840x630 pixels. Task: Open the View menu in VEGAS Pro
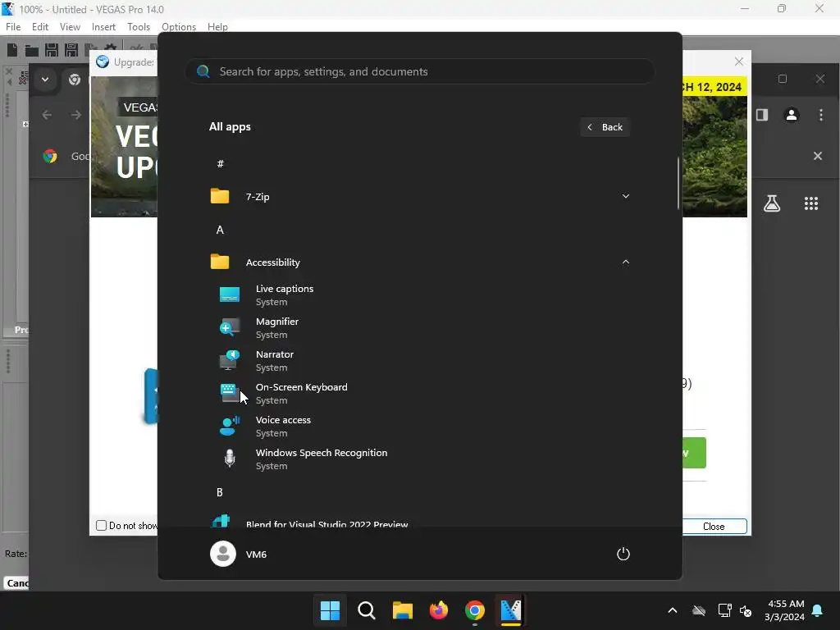coord(70,27)
